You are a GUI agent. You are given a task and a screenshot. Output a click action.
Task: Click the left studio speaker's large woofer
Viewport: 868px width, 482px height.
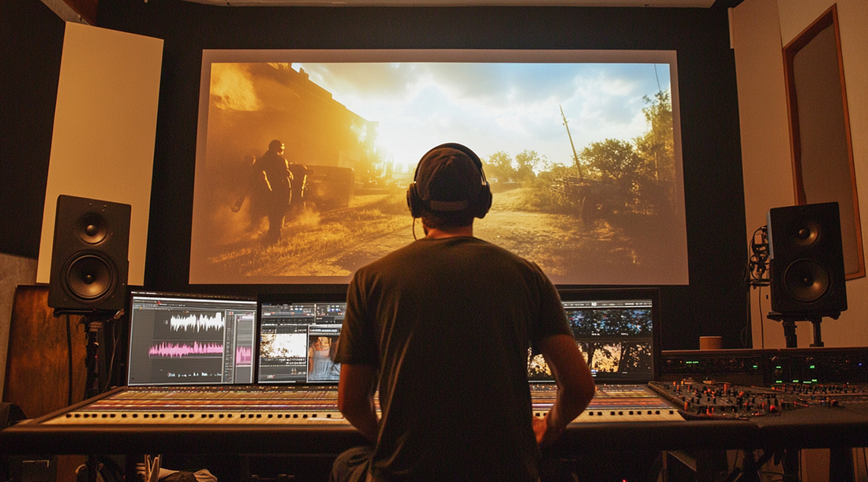(89, 275)
